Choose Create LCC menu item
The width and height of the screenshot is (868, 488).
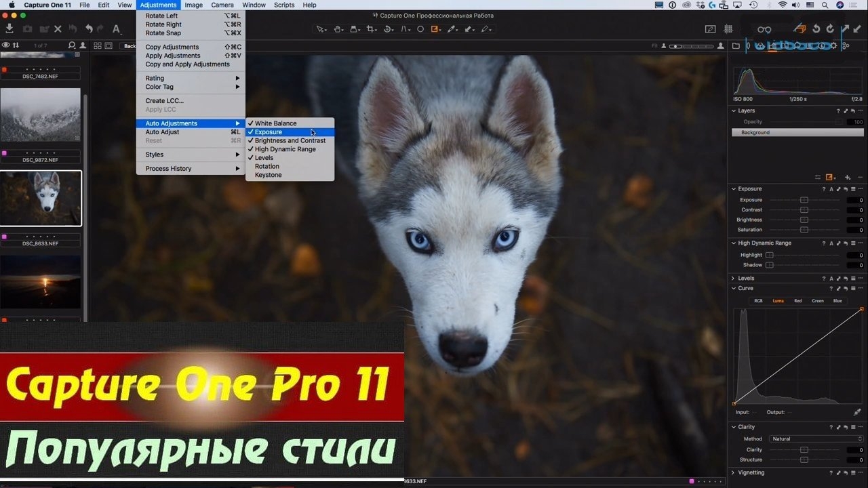coord(191,101)
